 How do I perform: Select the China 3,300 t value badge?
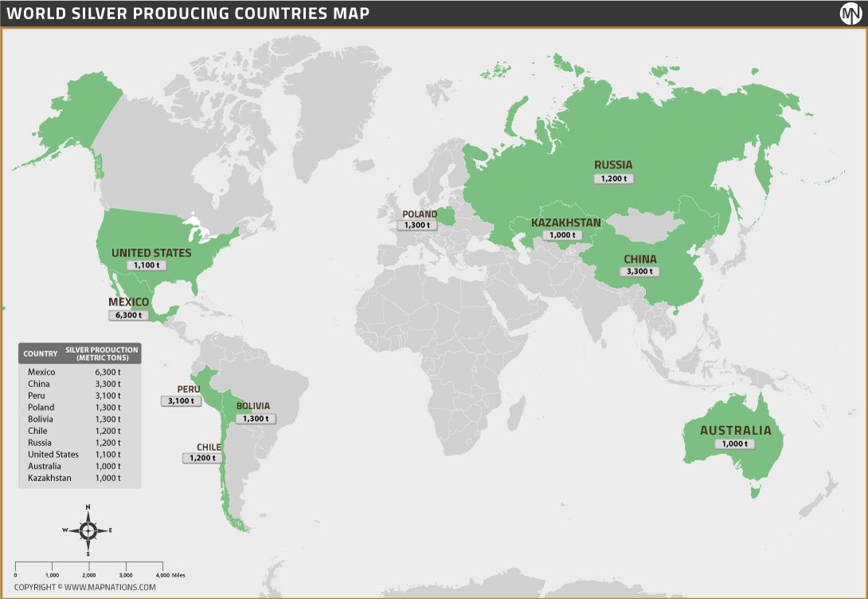click(639, 271)
